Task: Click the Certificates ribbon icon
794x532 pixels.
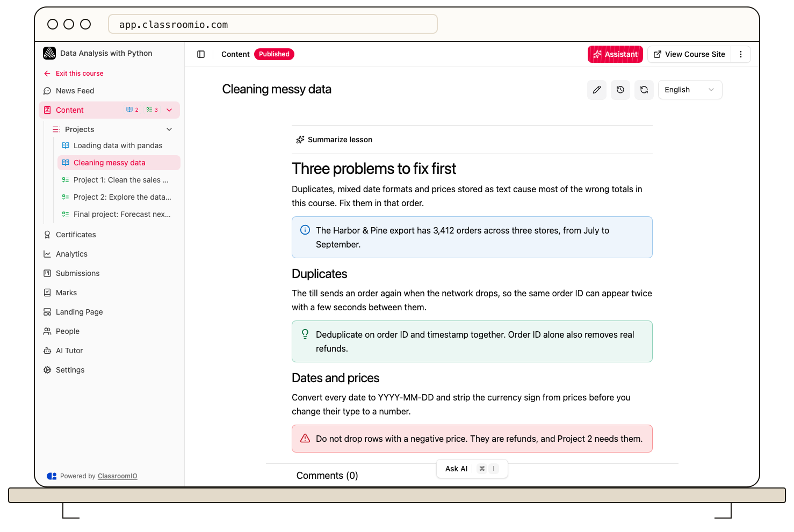Action: click(x=47, y=235)
